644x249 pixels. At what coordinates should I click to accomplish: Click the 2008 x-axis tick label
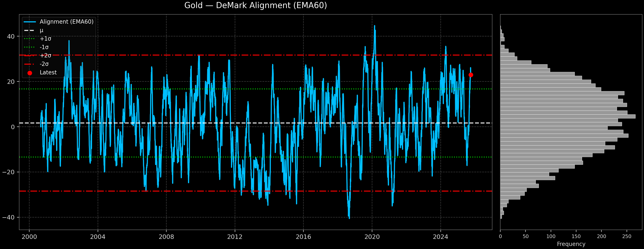click(166, 237)
